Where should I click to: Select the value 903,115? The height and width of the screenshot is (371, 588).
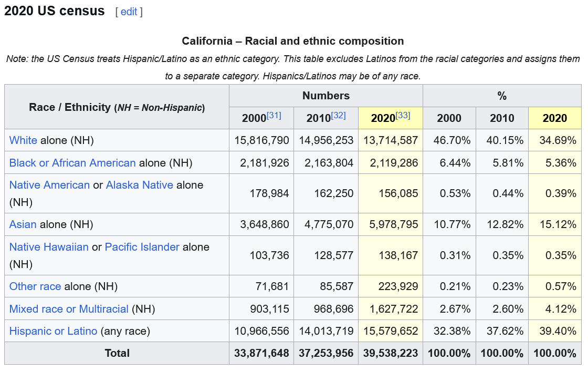[x=269, y=309]
